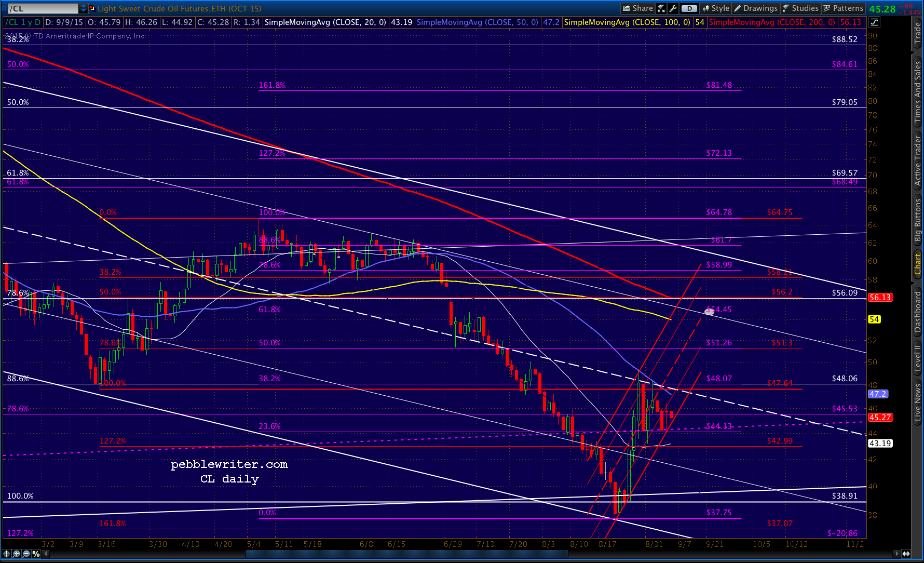Click the scroll left arrow on time axis
Image resolution: width=924 pixels, height=563 pixels.
pos(46,554)
